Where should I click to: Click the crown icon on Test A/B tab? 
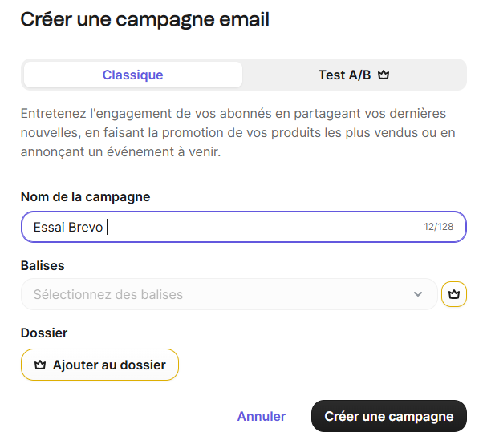(x=384, y=75)
